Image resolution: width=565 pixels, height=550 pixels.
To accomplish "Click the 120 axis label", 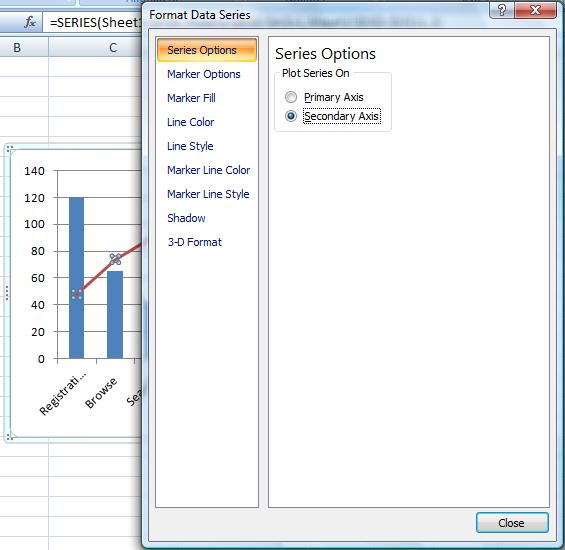I will [34, 198].
